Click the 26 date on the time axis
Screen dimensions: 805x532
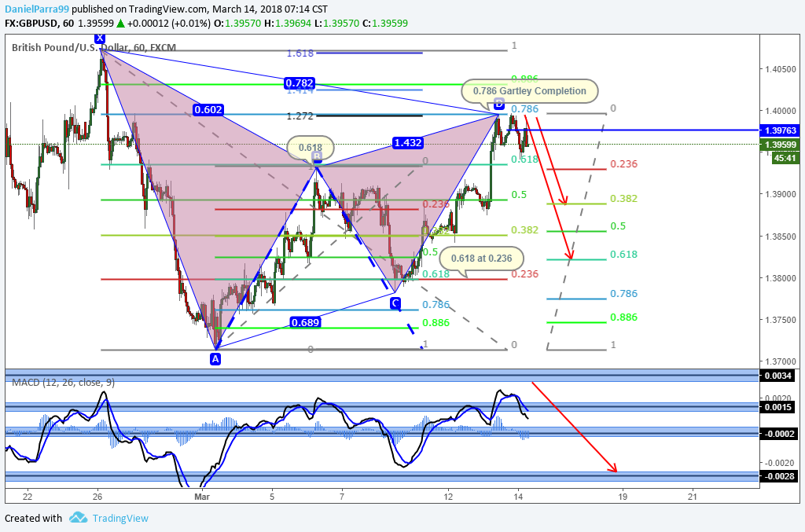coord(98,497)
